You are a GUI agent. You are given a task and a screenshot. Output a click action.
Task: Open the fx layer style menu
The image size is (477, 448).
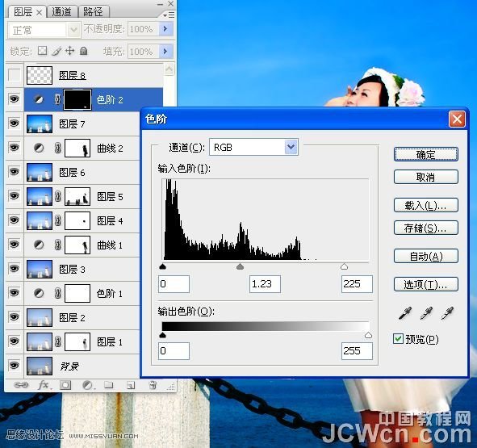[44, 385]
